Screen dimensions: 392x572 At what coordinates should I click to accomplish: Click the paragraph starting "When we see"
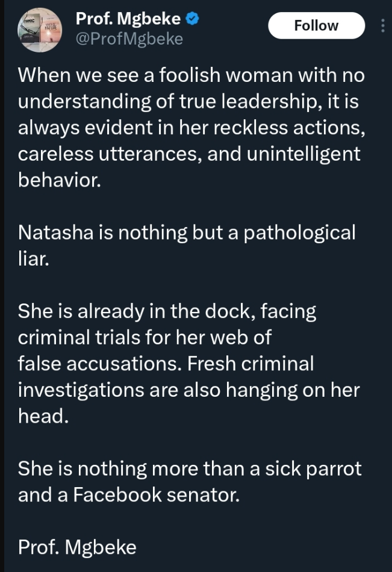click(x=190, y=128)
